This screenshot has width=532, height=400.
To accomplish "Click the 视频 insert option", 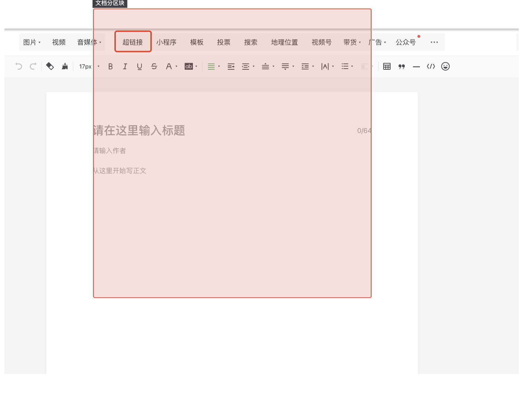I will tap(59, 42).
